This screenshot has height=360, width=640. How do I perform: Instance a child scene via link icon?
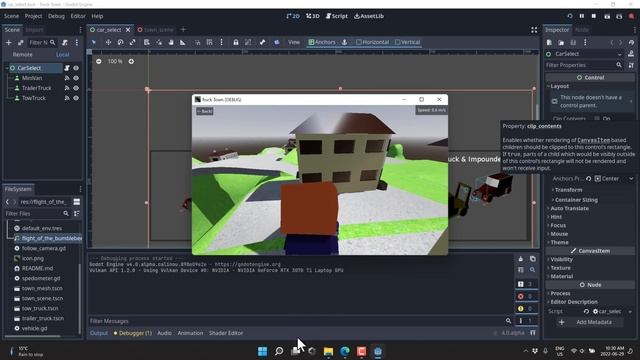[20, 42]
